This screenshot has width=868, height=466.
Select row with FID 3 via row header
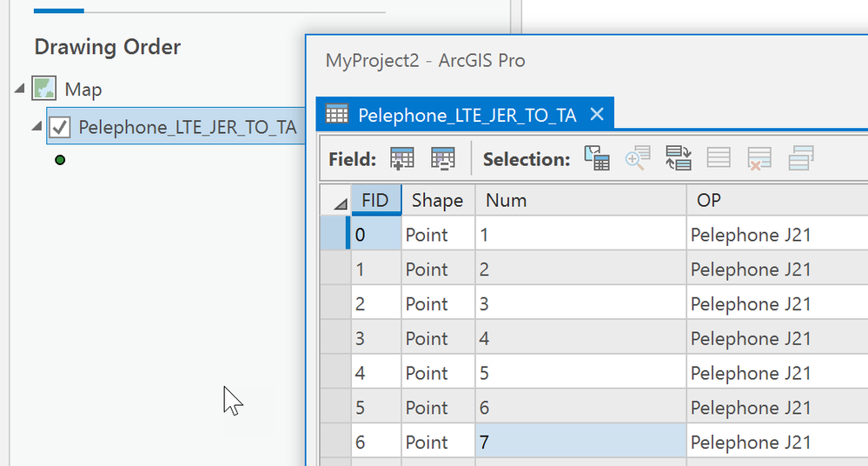pos(335,338)
